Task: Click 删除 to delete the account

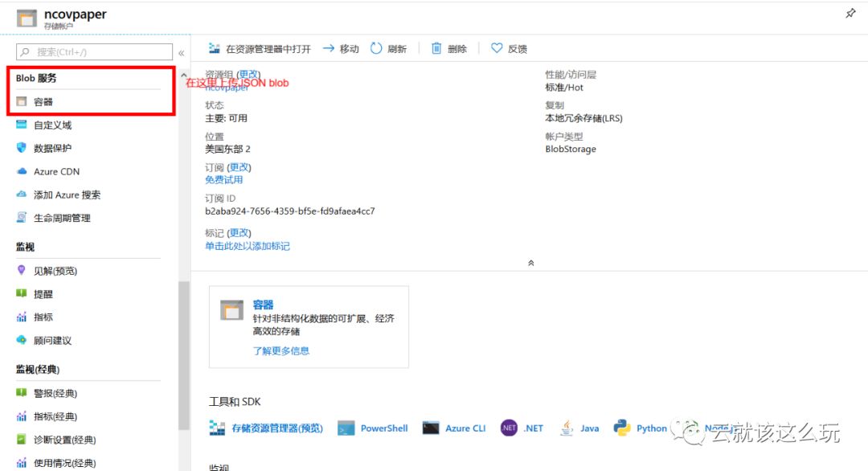Action: click(x=449, y=49)
